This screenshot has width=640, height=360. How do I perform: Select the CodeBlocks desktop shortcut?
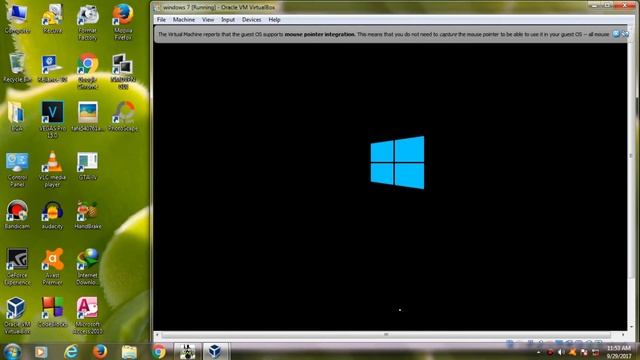click(52, 312)
